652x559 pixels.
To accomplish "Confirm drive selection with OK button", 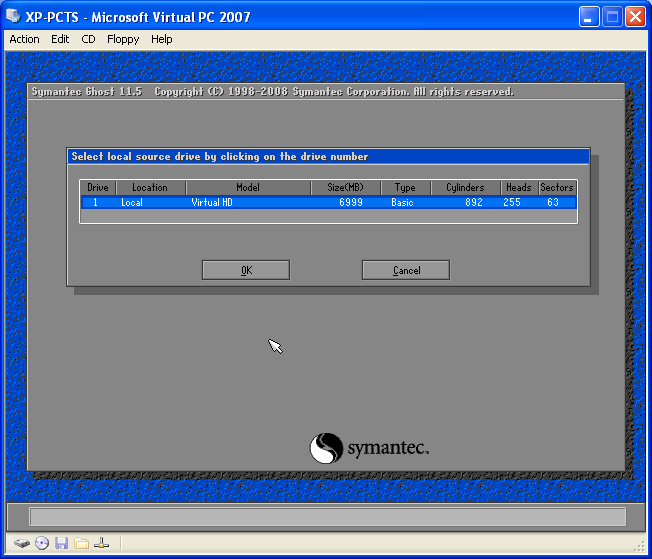I will [x=246, y=270].
